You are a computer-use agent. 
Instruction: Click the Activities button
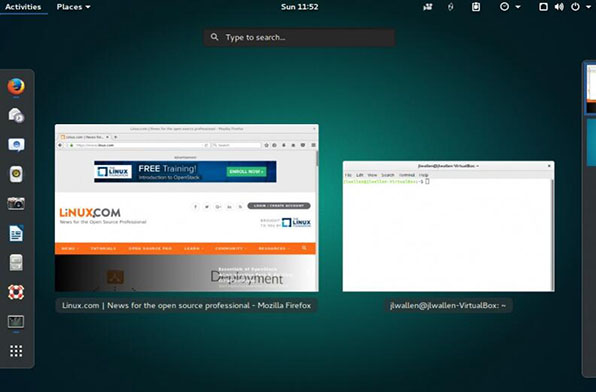[x=23, y=7]
